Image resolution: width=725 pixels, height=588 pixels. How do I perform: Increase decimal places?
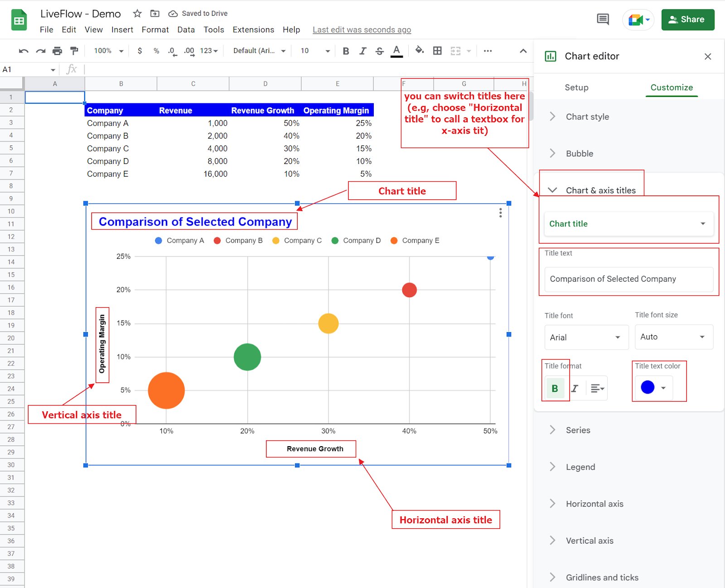(x=189, y=51)
